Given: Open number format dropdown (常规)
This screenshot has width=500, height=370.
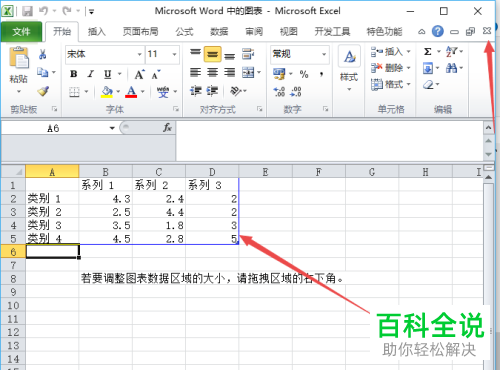Looking at the screenshot, I should (324, 54).
